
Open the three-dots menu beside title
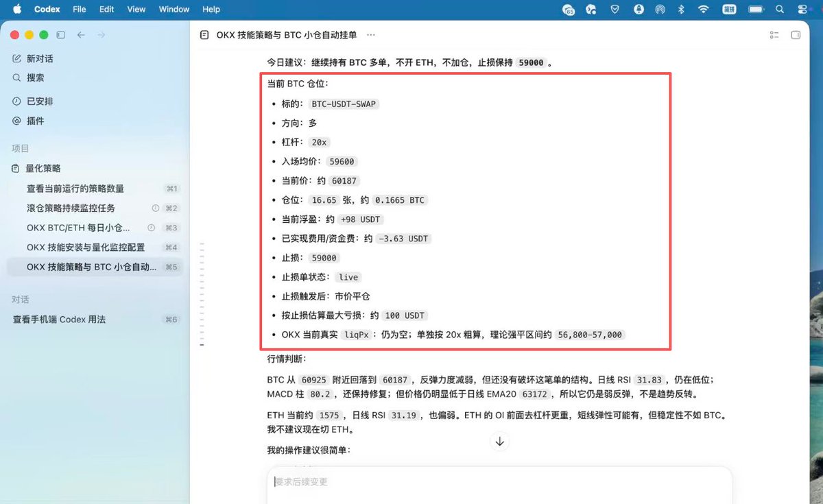coord(371,35)
